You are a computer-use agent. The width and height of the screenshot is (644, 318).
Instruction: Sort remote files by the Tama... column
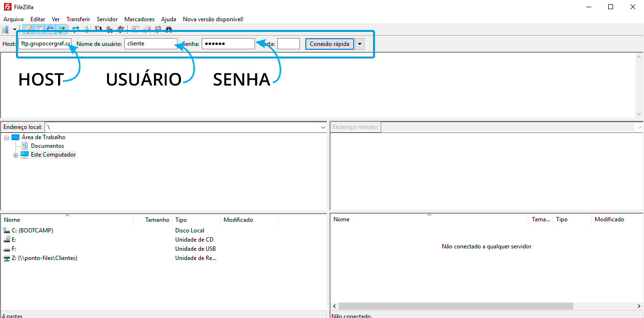coord(541,219)
